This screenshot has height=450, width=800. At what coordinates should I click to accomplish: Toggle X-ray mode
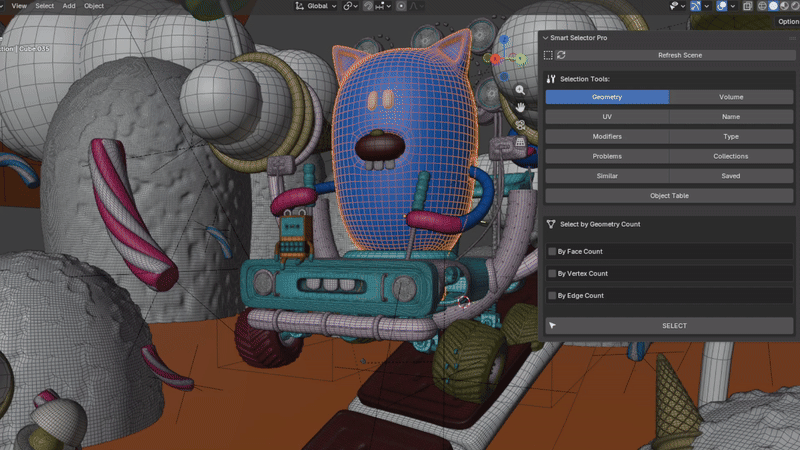[x=747, y=6]
